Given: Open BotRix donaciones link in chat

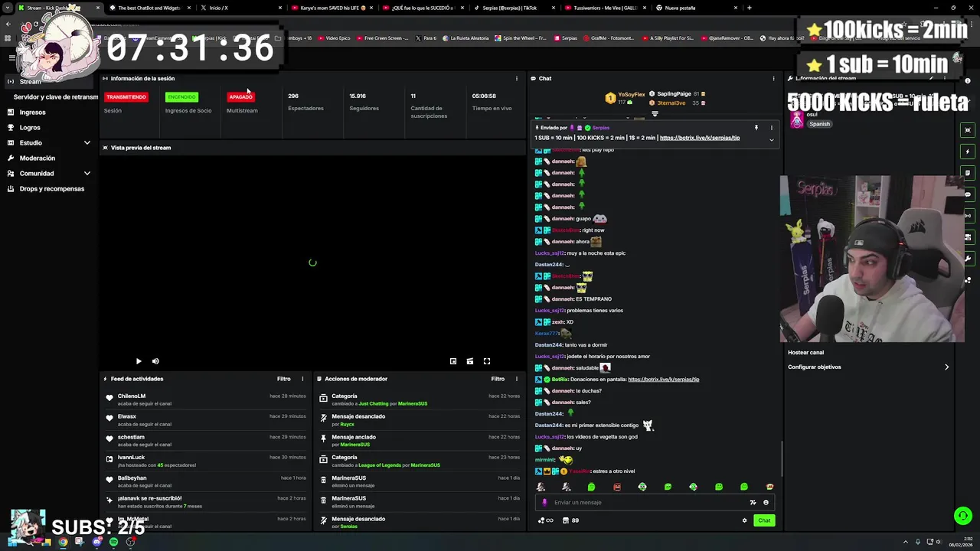Looking at the screenshot, I should (x=663, y=380).
